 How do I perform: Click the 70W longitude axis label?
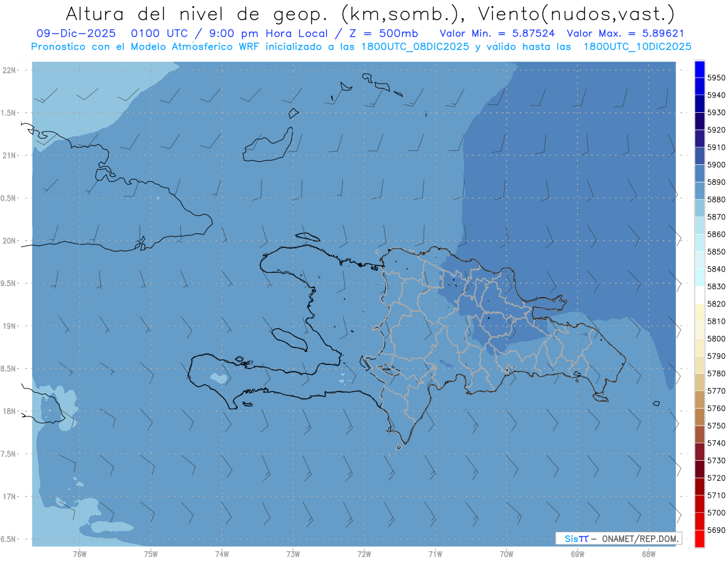507,554
